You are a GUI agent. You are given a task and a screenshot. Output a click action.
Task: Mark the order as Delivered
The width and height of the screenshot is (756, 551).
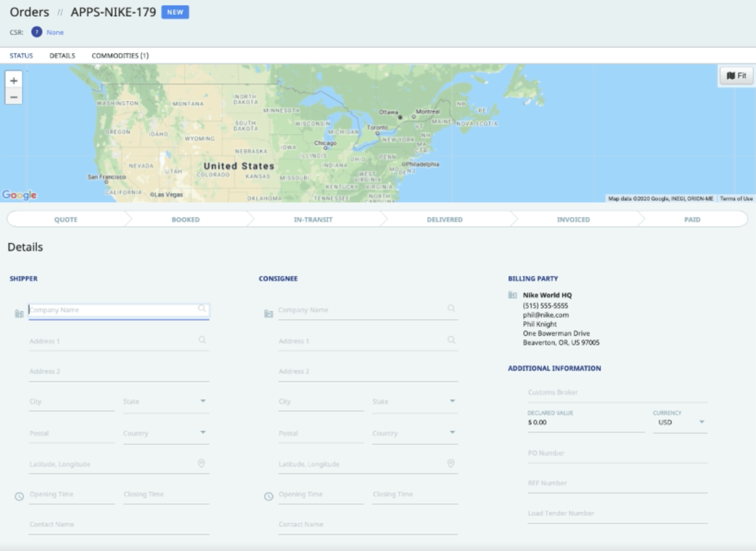444,219
